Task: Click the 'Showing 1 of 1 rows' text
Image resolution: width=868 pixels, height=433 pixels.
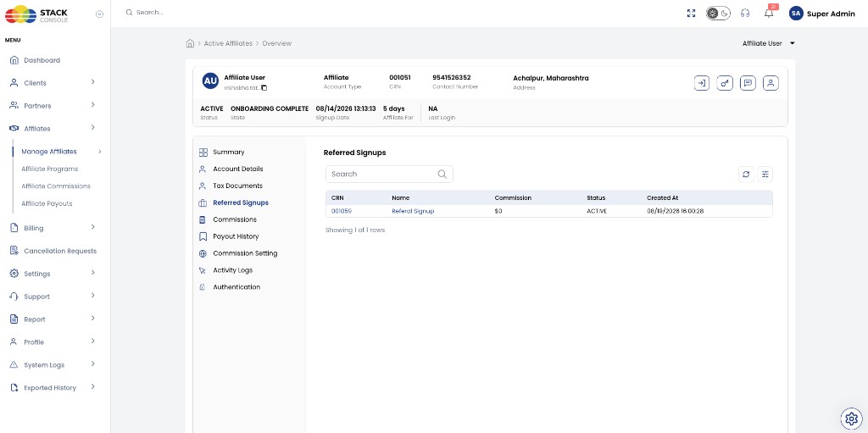Action: click(355, 230)
